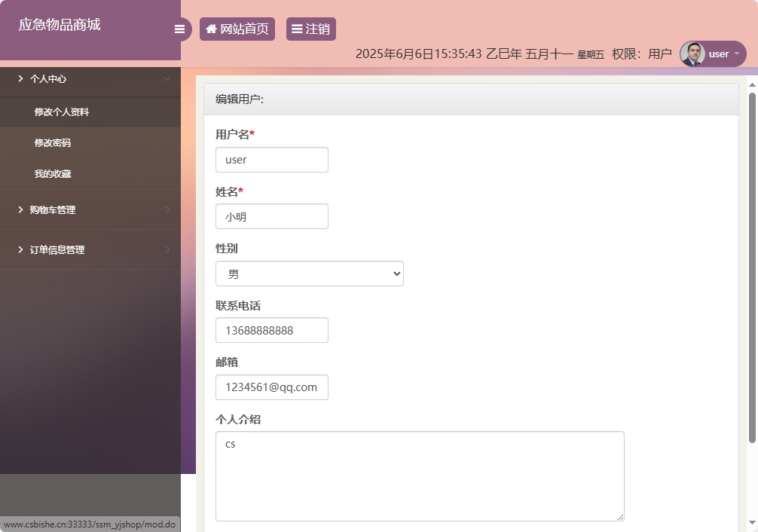The width and height of the screenshot is (758, 532).
Task: Click the home icon on 网站首页 button
Action: pyautogui.click(x=213, y=29)
